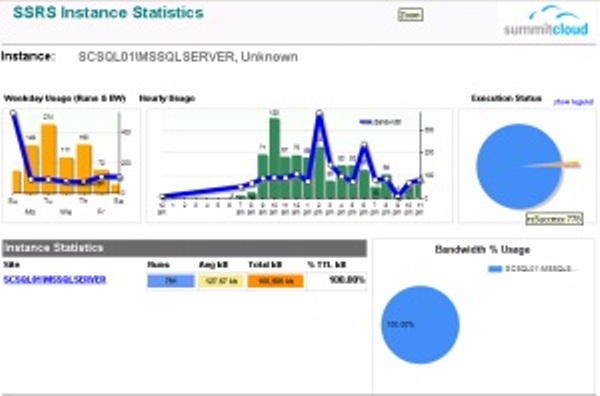Click the tallest green bar in Hourly Usage

[274, 158]
